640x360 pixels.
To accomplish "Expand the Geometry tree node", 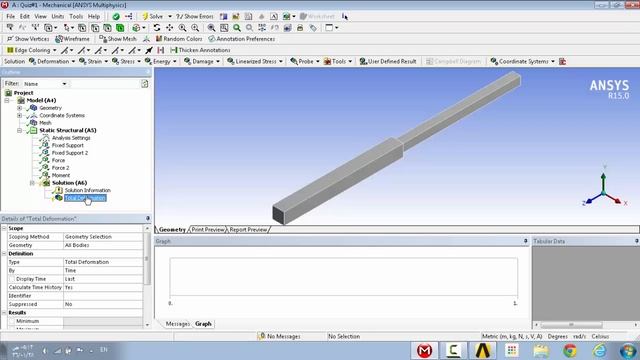I will pyautogui.click(x=19, y=108).
